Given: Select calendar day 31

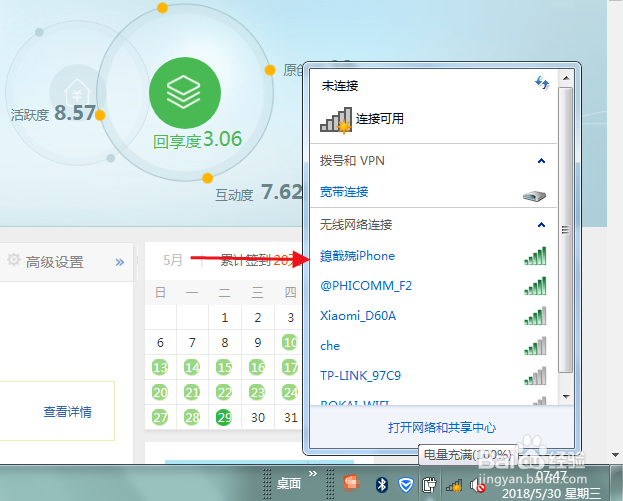Looking at the screenshot, I should (290, 418).
